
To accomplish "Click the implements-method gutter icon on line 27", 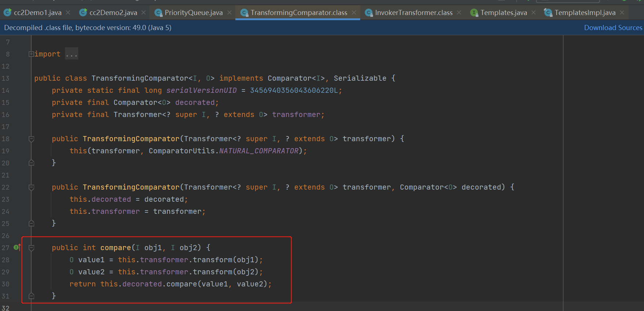I will coord(17,247).
